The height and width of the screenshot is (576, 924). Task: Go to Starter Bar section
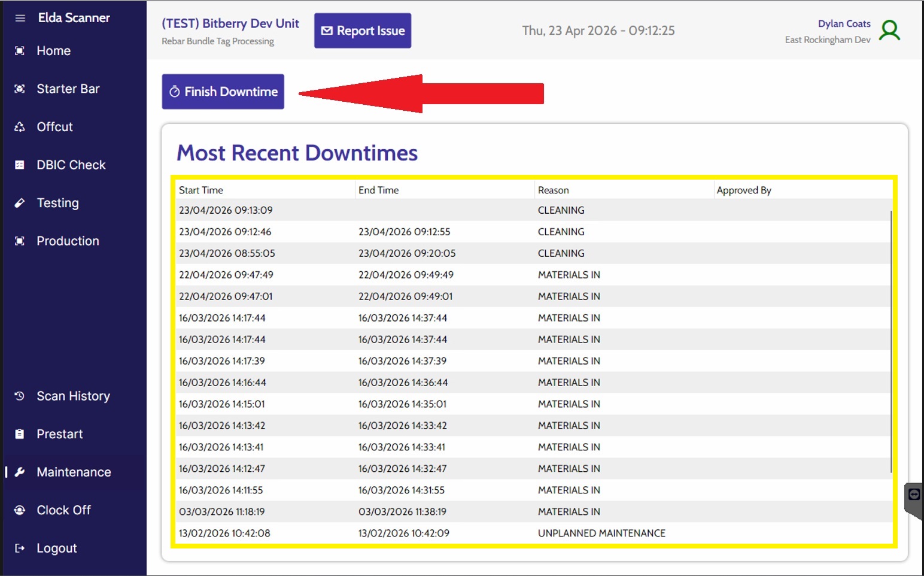tap(68, 89)
